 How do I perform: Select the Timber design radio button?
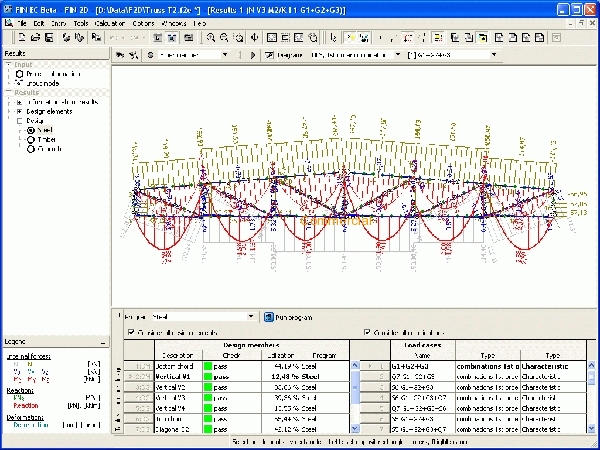coord(31,140)
